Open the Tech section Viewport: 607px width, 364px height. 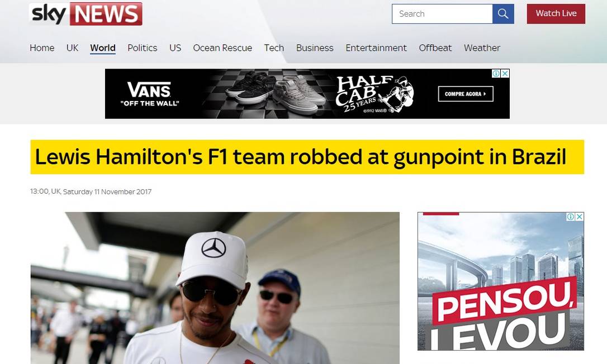tap(274, 48)
